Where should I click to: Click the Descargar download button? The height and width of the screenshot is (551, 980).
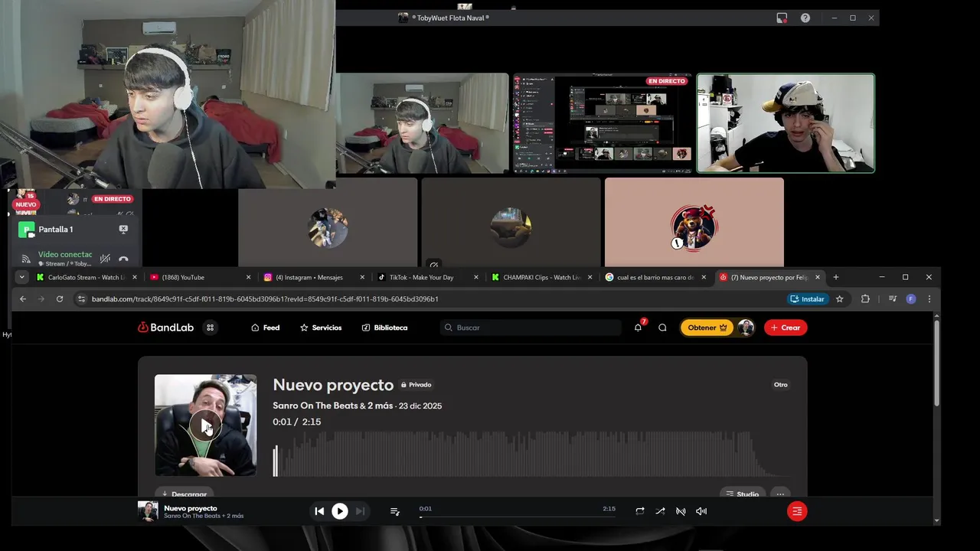pyautogui.click(x=184, y=494)
